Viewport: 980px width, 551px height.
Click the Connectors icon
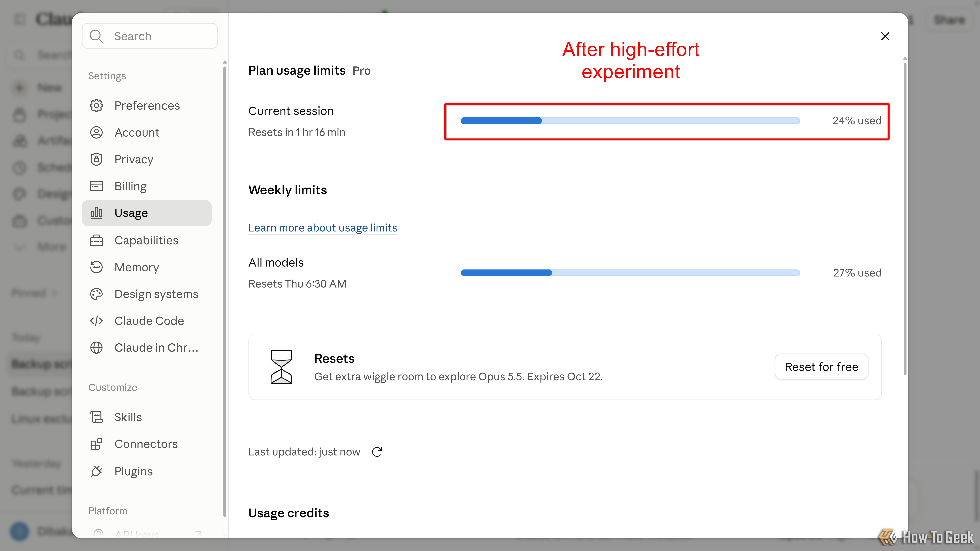96,444
